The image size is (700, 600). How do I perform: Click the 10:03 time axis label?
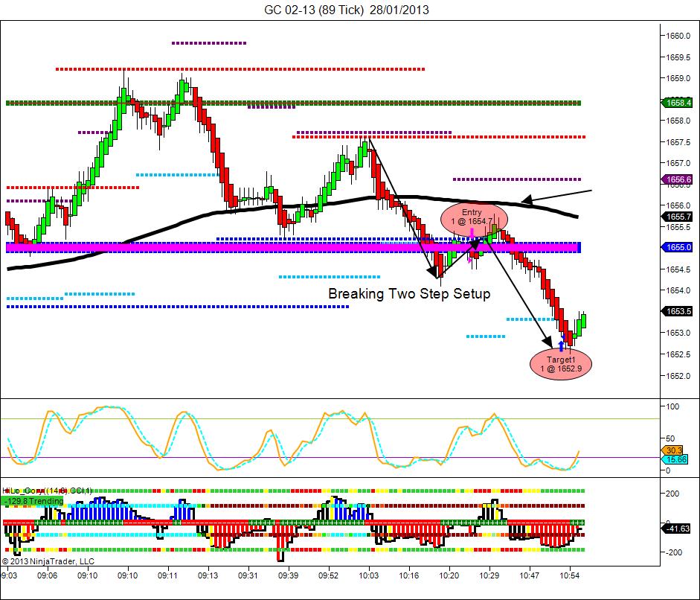tap(368, 575)
